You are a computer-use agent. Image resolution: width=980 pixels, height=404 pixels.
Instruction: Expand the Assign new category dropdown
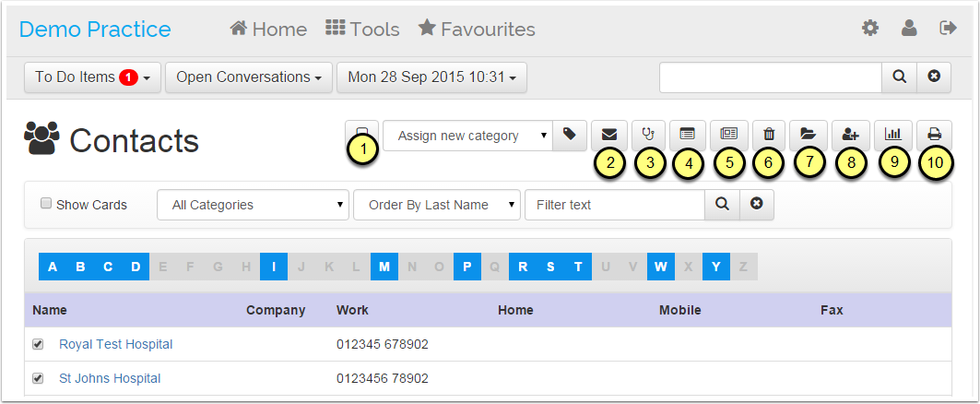467,136
